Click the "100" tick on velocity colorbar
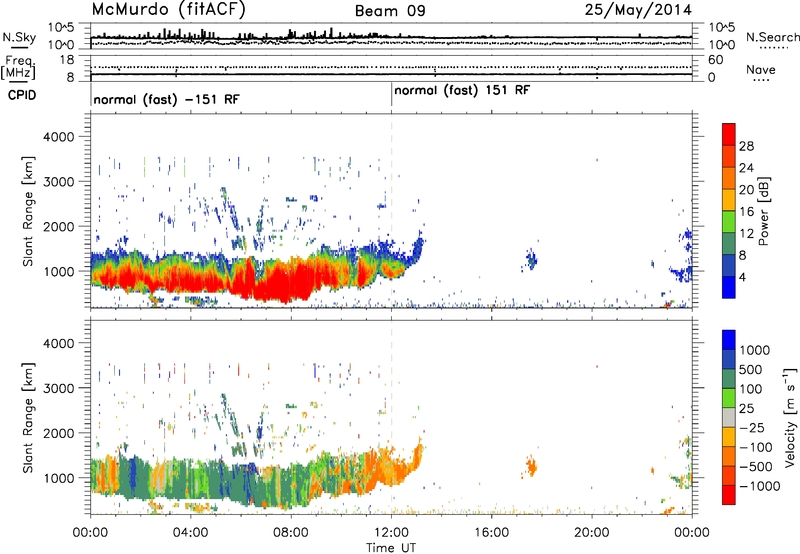 750,389
